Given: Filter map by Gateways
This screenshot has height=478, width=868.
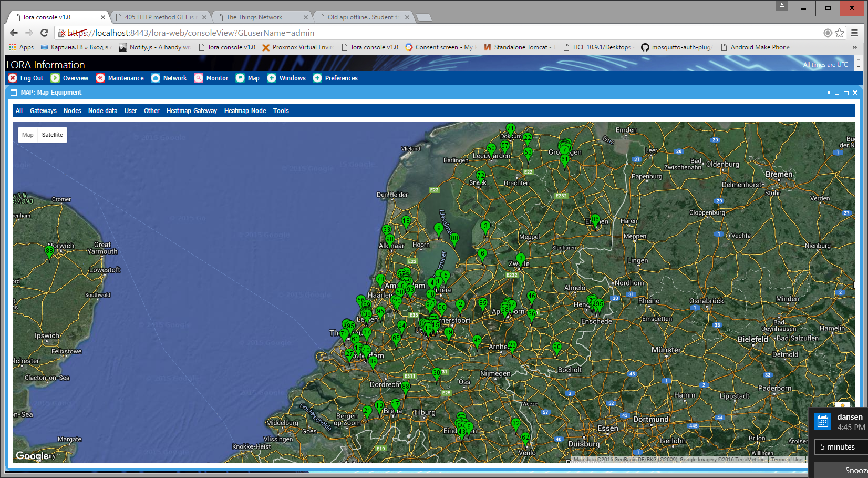Looking at the screenshot, I should (43, 111).
